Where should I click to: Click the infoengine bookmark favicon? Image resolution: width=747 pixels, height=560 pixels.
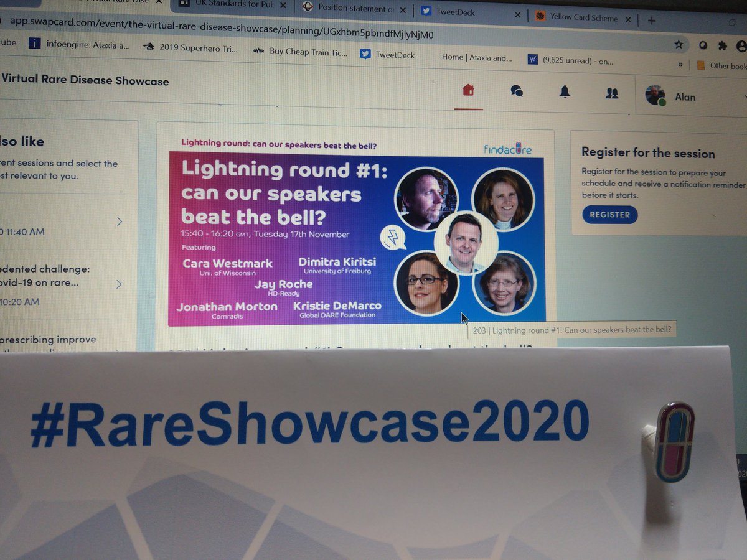pos(35,43)
